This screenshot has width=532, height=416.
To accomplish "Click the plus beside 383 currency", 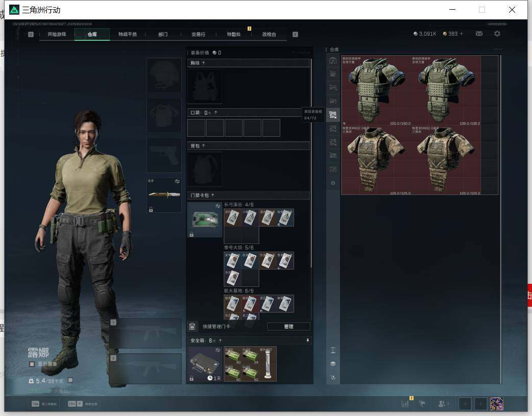I will 462,34.
